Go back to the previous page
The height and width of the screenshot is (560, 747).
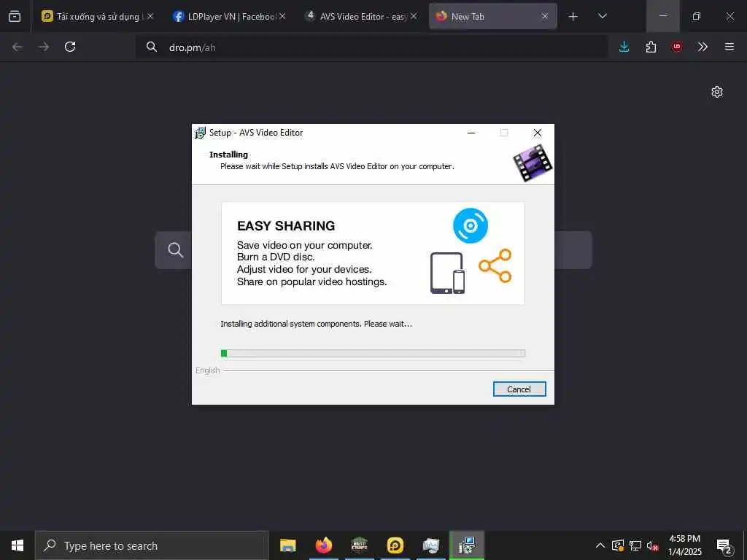(x=18, y=47)
